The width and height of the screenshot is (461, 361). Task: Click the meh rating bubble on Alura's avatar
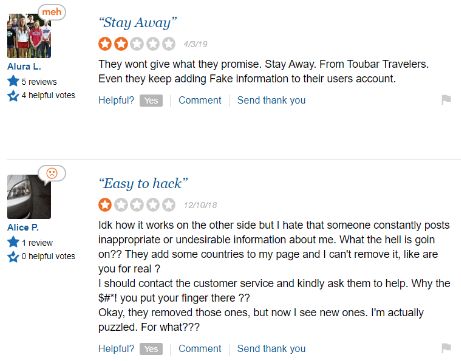coord(52,12)
